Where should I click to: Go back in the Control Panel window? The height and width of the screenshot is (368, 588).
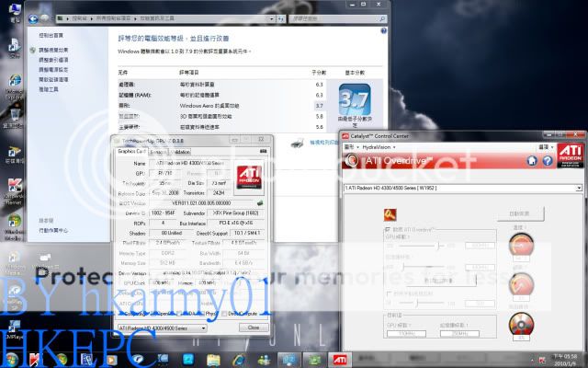click(x=33, y=18)
